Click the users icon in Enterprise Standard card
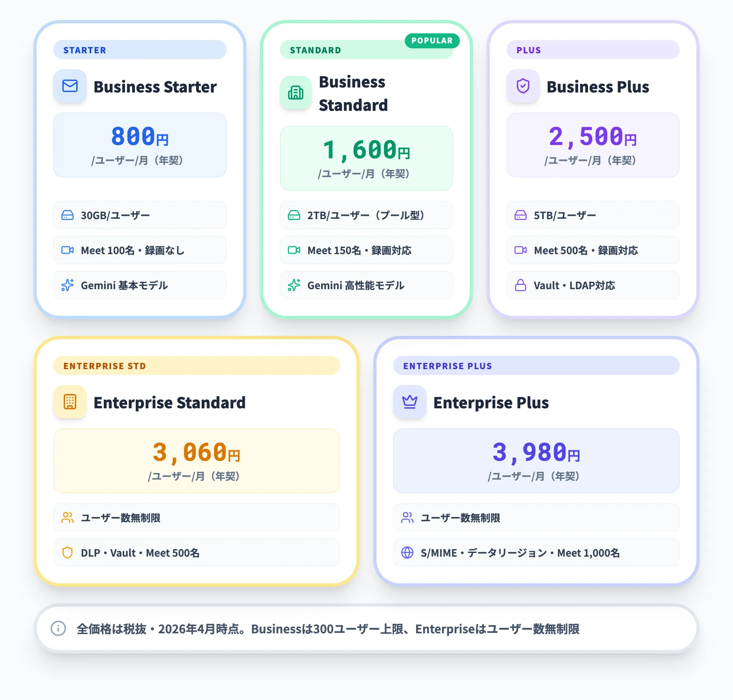733x700 pixels. (67, 518)
